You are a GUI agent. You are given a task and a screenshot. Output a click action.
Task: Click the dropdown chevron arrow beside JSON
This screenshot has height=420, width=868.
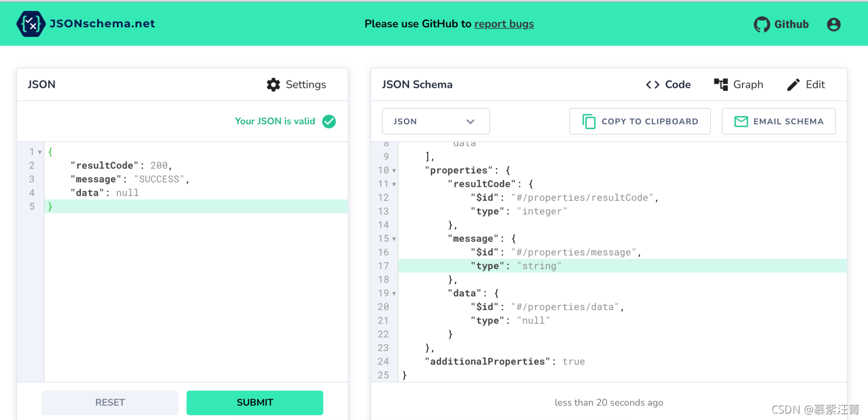click(x=470, y=121)
